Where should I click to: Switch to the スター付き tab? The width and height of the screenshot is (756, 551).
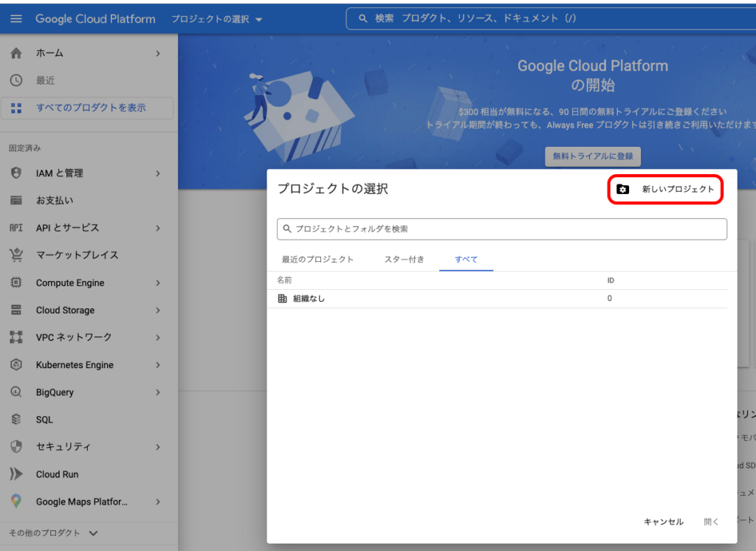tap(404, 260)
